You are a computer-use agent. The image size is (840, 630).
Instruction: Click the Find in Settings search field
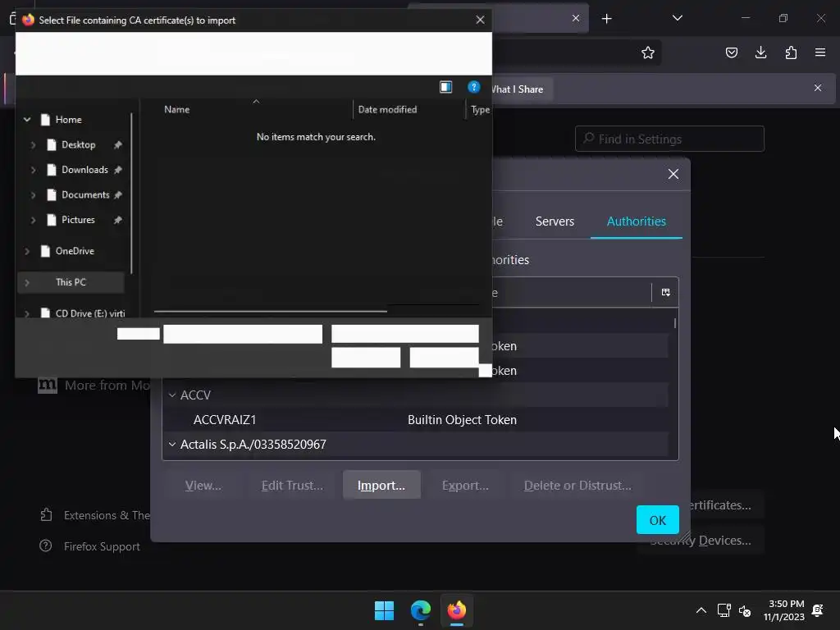coord(669,139)
